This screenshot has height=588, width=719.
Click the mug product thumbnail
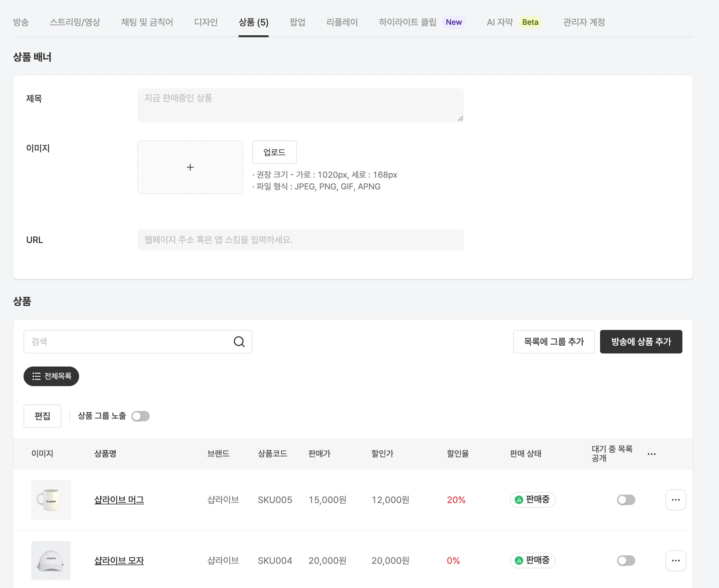coord(51,499)
